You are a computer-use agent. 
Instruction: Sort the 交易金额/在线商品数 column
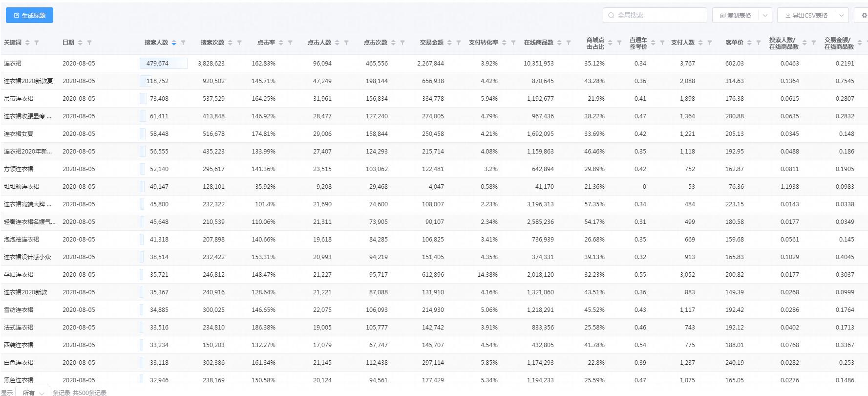(x=860, y=43)
